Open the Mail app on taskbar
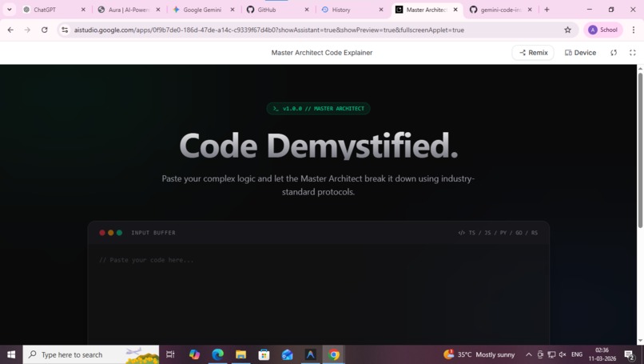This screenshot has width=644, height=364. 287,354
